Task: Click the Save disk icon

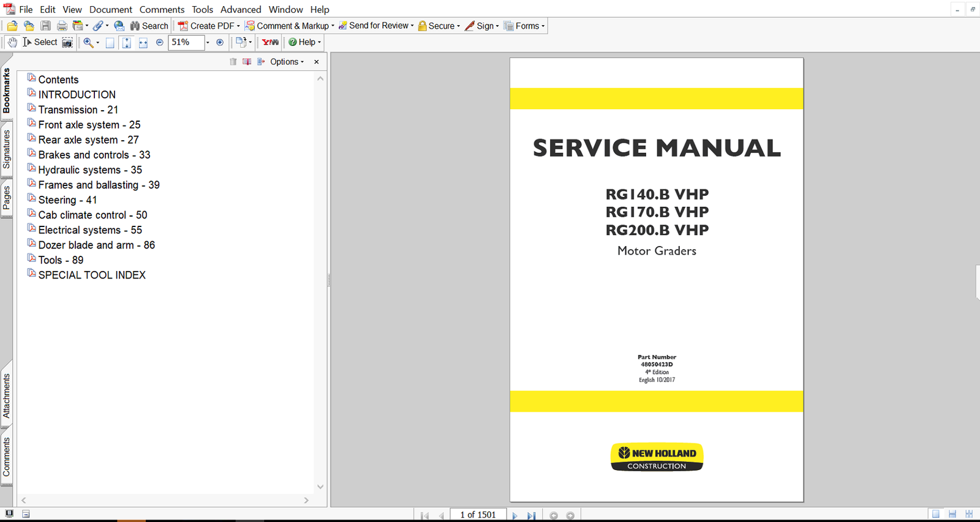Action: 46,26
